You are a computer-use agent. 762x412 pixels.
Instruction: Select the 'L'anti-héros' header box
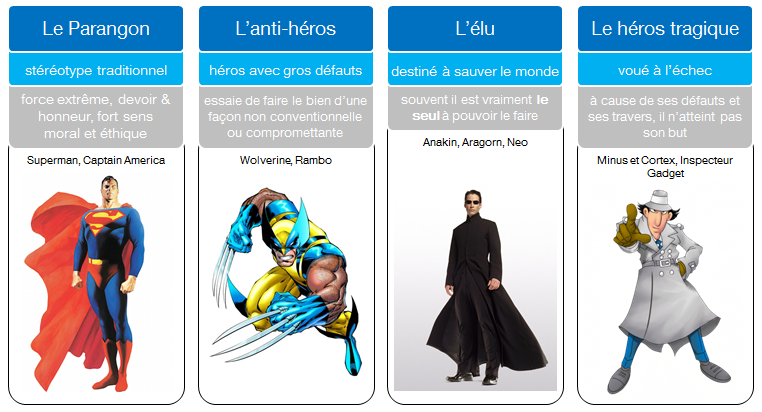[286, 29]
